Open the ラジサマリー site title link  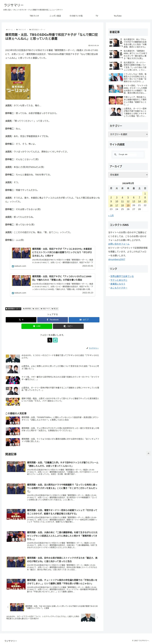(x=14, y=5)
